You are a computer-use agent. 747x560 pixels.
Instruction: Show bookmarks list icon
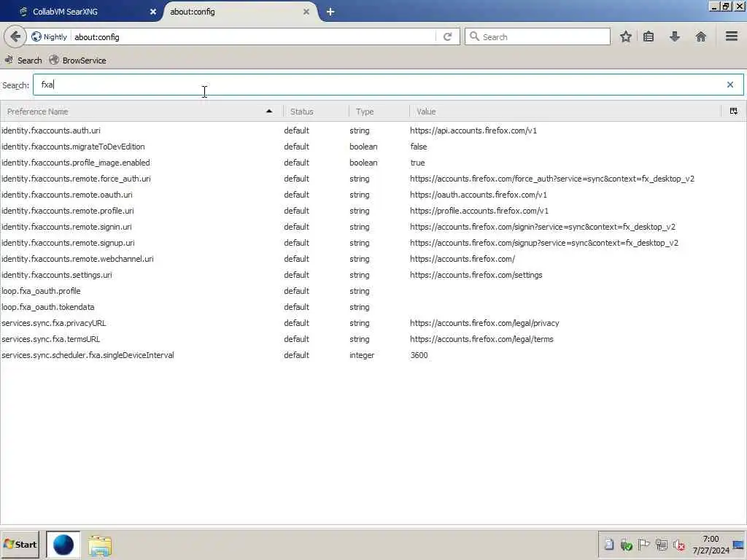point(649,36)
